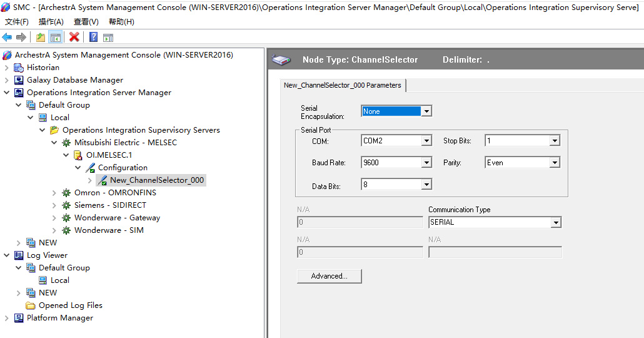Open the Parity dropdown
Viewport: 644px width, 338px height.
[554, 163]
